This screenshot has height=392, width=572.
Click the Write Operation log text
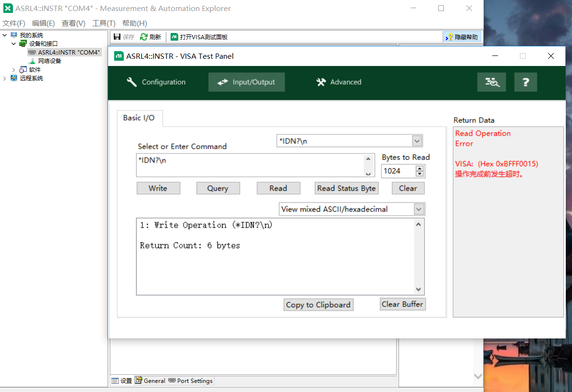(206, 225)
